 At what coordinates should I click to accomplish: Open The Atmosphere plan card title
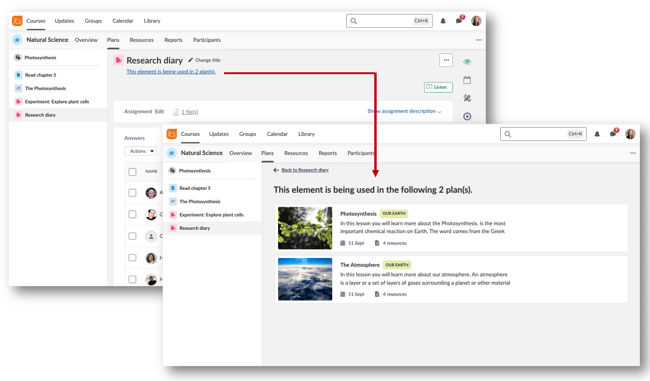point(360,265)
